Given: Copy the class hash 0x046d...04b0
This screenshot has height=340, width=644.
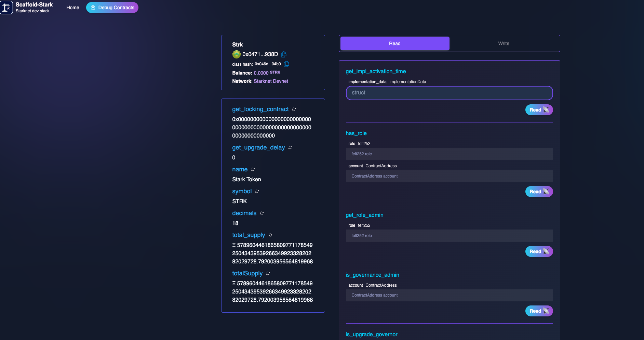Looking at the screenshot, I should (286, 64).
